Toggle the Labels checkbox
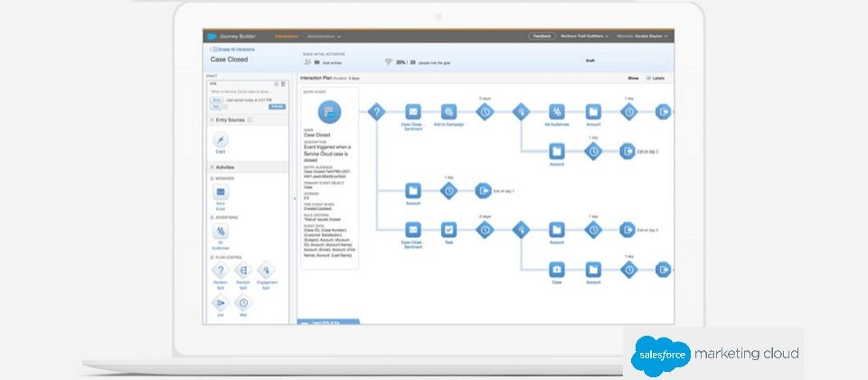Viewport: 868px width, 380px height. click(649, 78)
